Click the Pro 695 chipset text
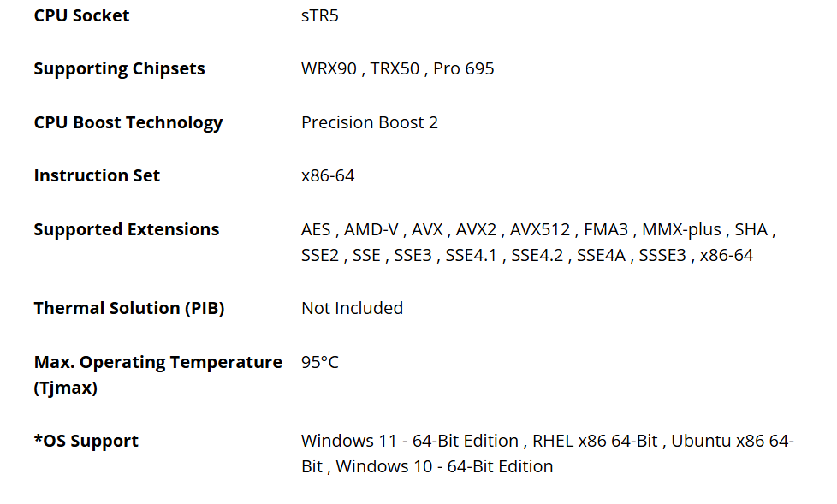 pyautogui.click(x=463, y=68)
